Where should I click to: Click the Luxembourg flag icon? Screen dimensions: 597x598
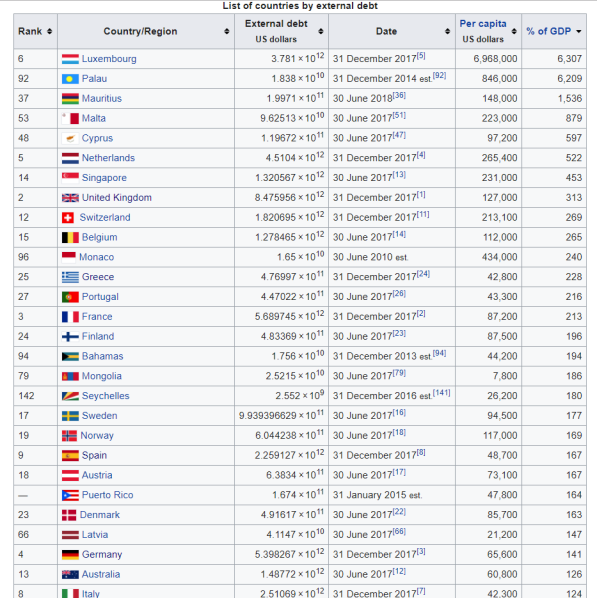pyautogui.click(x=70, y=59)
